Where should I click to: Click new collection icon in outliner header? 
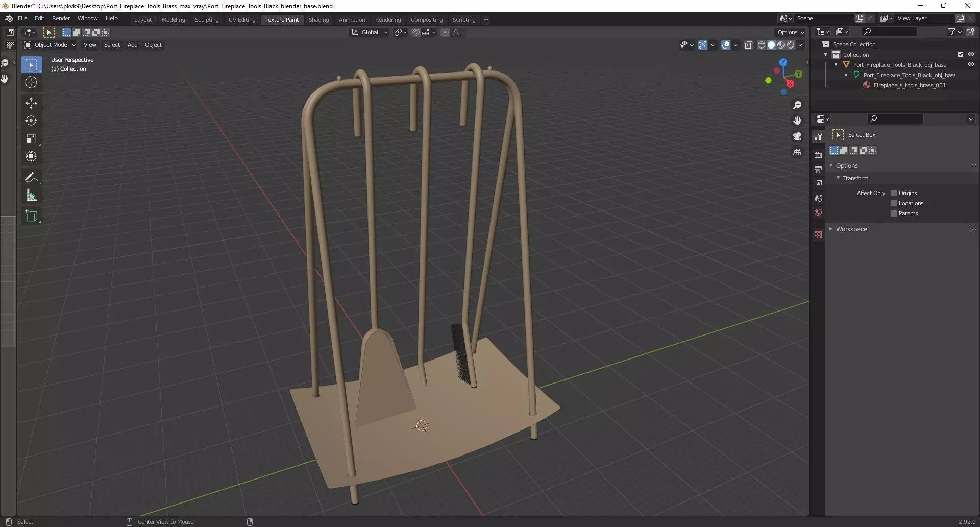pos(971,32)
